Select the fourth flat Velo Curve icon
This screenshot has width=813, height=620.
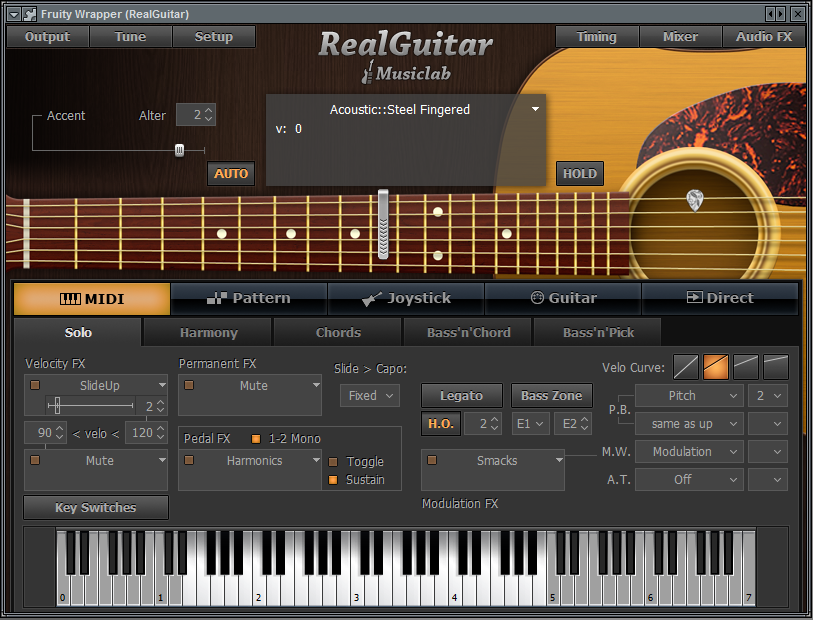[x=776, y=367]
